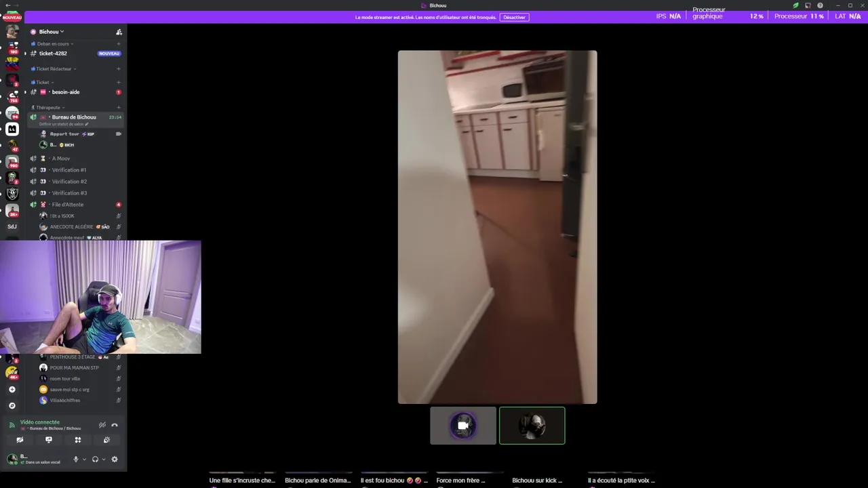
Task: Open the Raiders logo server icon
Action: click(12, 194)
